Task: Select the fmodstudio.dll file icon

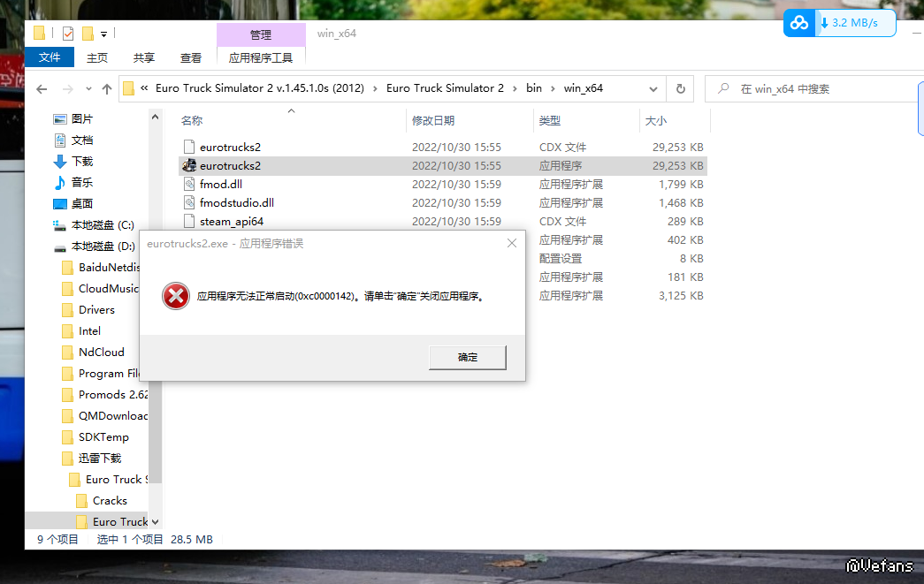Action: click(x=189, y=202)
